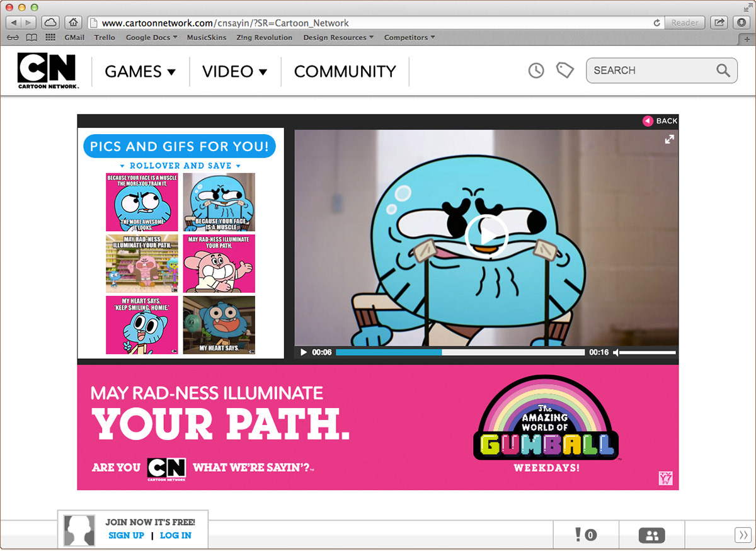Click the Share button in Safari toolbar

[x=719, y=23]
